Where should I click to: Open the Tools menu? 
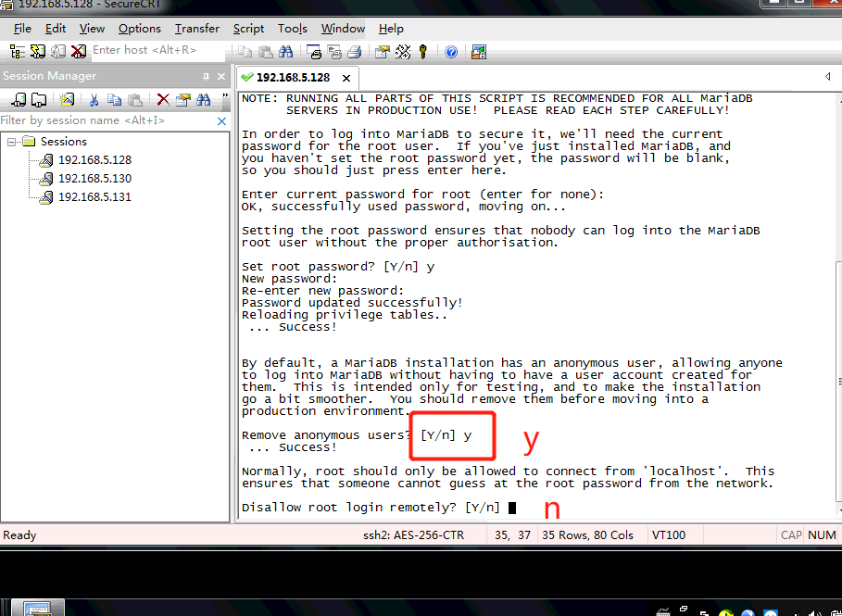tap(293, 29)
